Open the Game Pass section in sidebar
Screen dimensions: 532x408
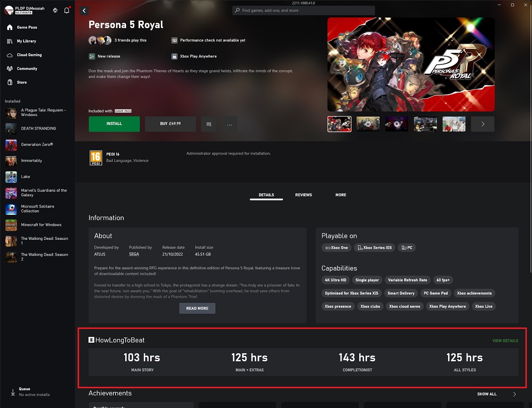point(27,27)
